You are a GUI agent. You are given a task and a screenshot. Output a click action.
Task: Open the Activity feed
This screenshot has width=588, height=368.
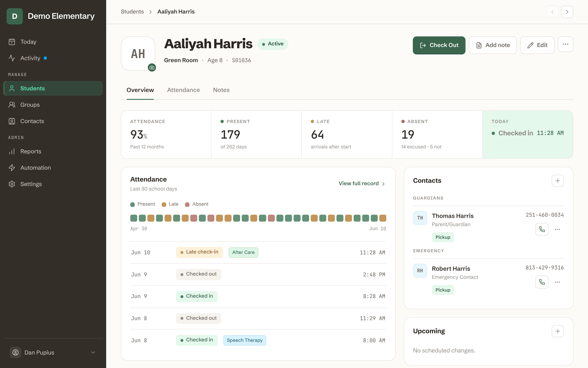[x=53, y=58]
